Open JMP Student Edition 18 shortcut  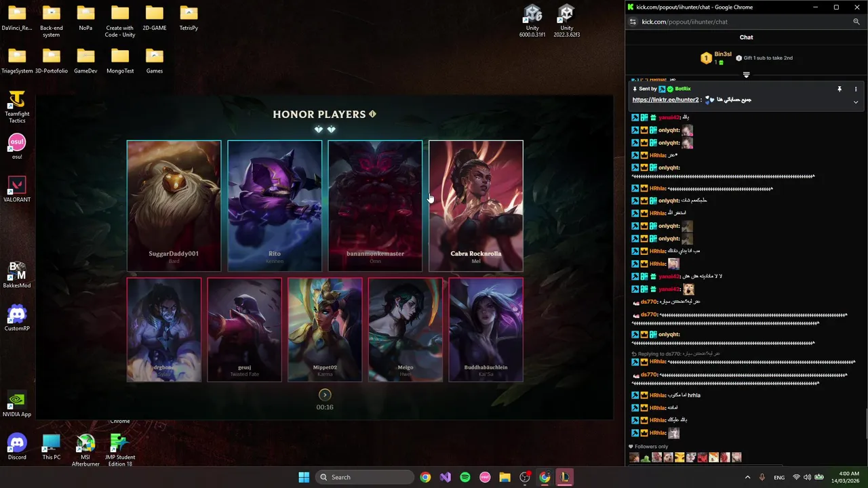120,450
